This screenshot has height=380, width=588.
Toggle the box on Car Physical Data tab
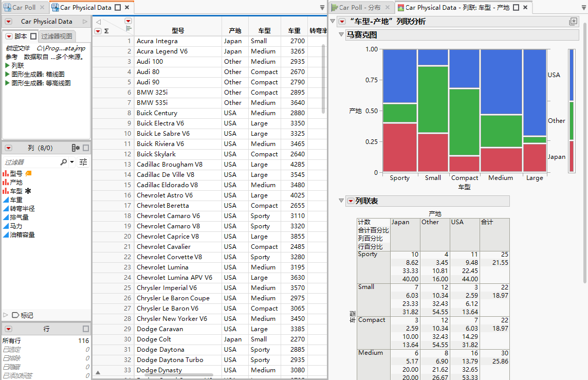118,8
